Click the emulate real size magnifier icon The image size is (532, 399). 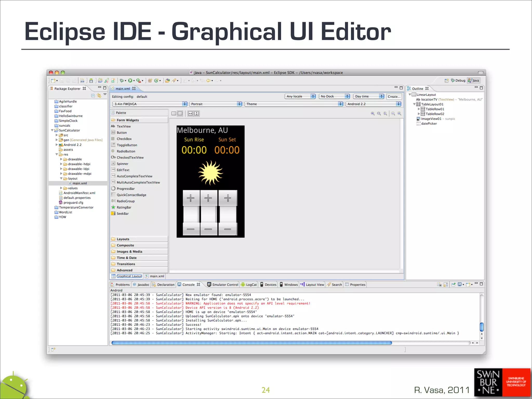pos(373,114)
